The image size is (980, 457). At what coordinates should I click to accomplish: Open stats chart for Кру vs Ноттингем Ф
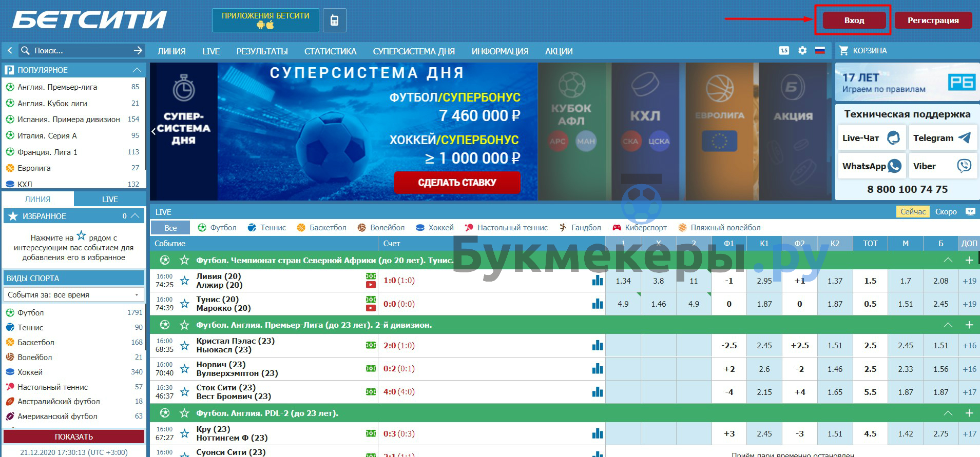[598, 433]
